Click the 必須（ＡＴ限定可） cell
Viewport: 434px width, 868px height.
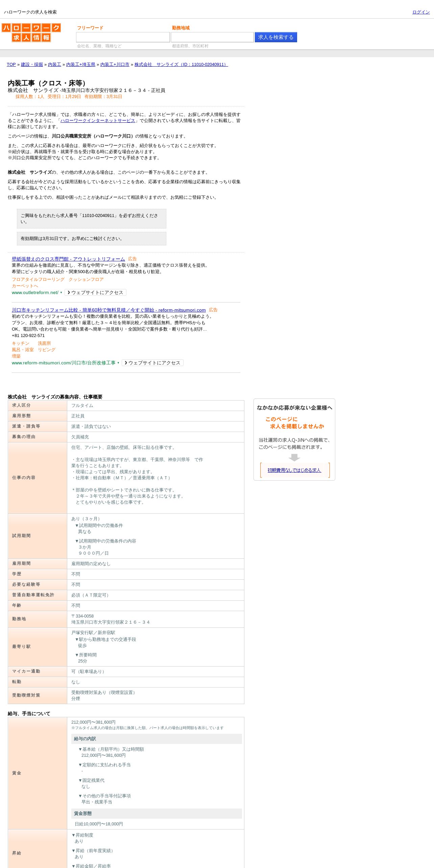click(155, 595)
